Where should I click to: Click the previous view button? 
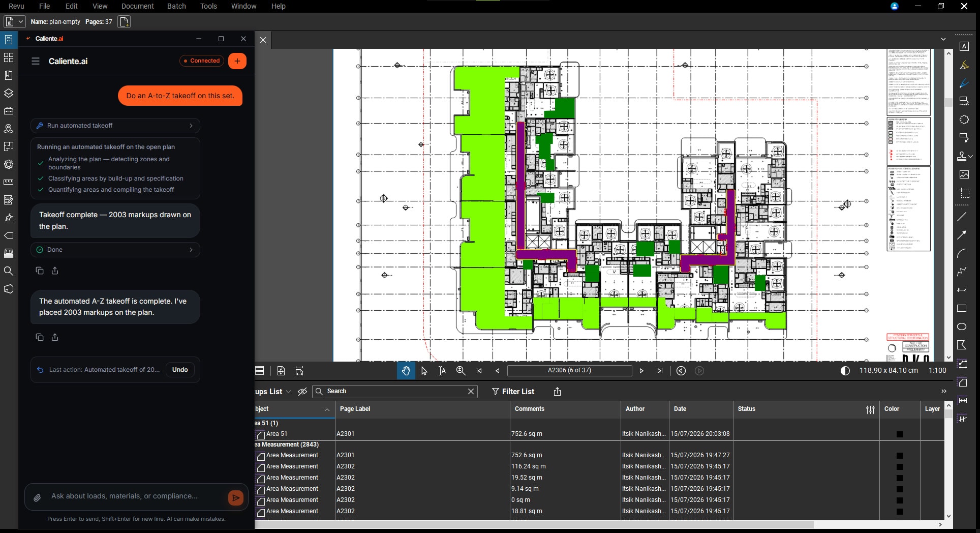(x=681, y=371)
